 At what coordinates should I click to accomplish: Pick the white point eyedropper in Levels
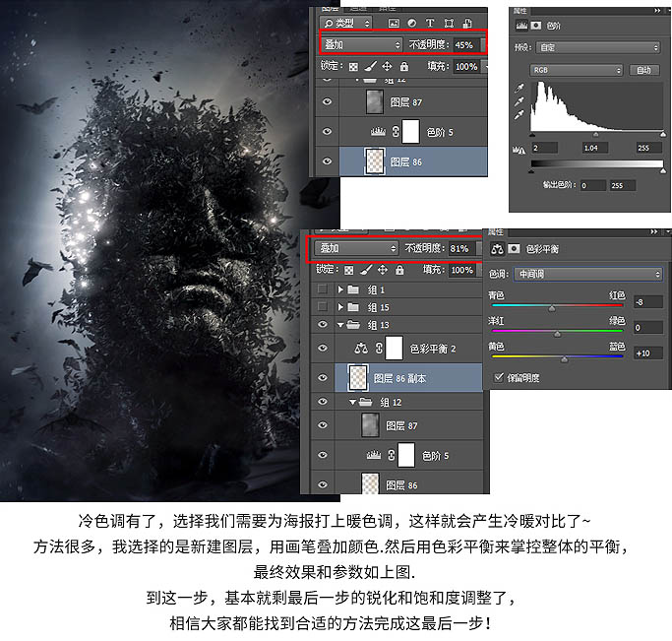tap(519, 115)
